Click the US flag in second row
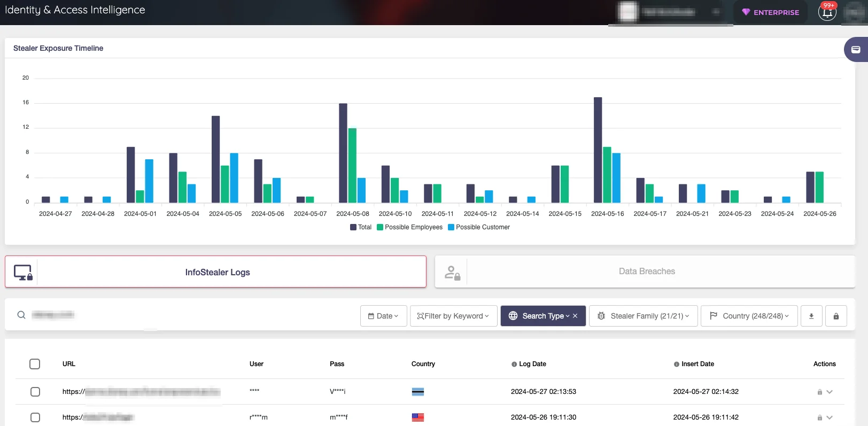868x426 pixels. click(x=418, y=417)
